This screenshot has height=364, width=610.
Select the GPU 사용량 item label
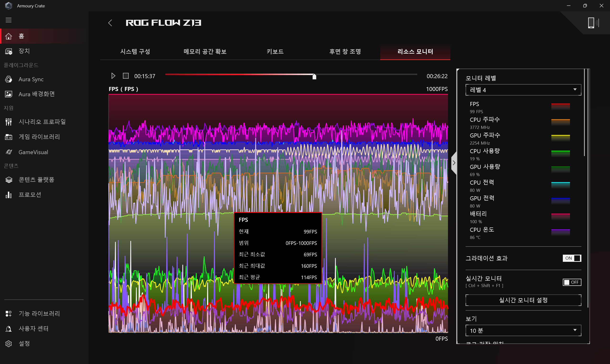pos(485,167)
